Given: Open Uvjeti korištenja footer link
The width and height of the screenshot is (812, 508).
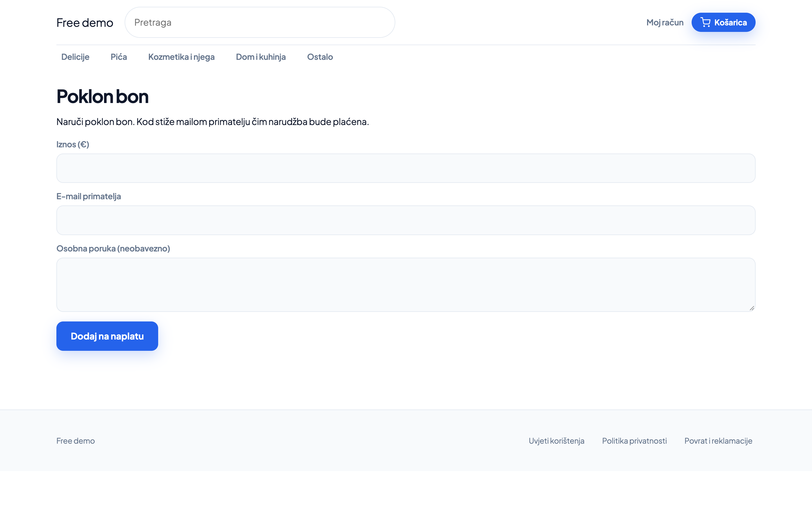Looking at the screenshot, I should pyautogui.click(x=556, y=441).
